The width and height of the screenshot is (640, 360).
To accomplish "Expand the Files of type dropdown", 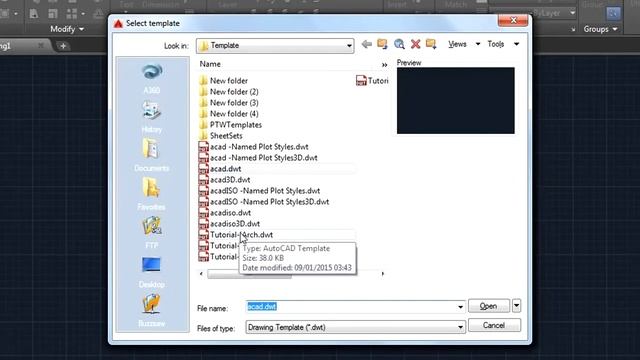I will coord(460,327).
